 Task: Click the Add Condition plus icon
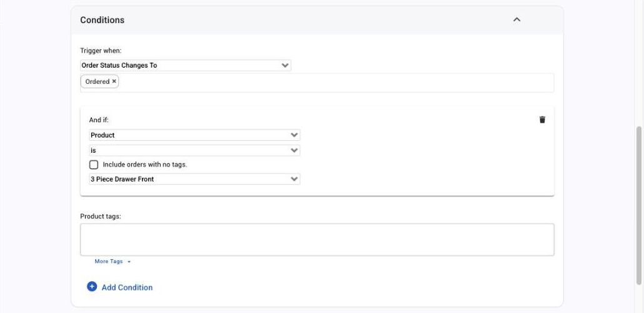92,287
